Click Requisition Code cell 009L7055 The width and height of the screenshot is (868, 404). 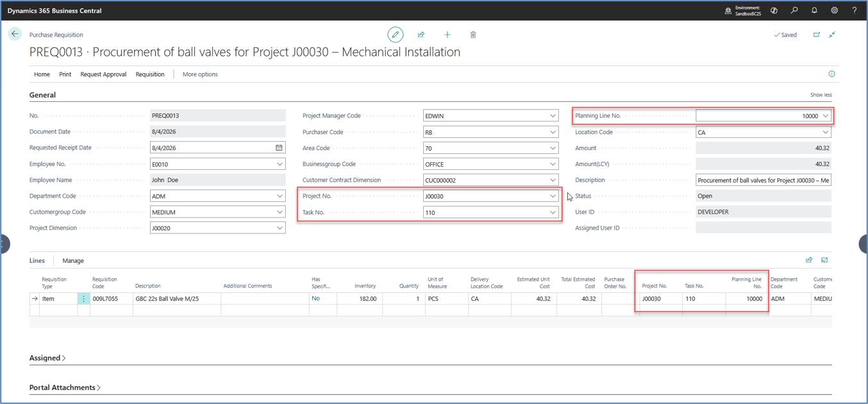[x=111, y=299]
